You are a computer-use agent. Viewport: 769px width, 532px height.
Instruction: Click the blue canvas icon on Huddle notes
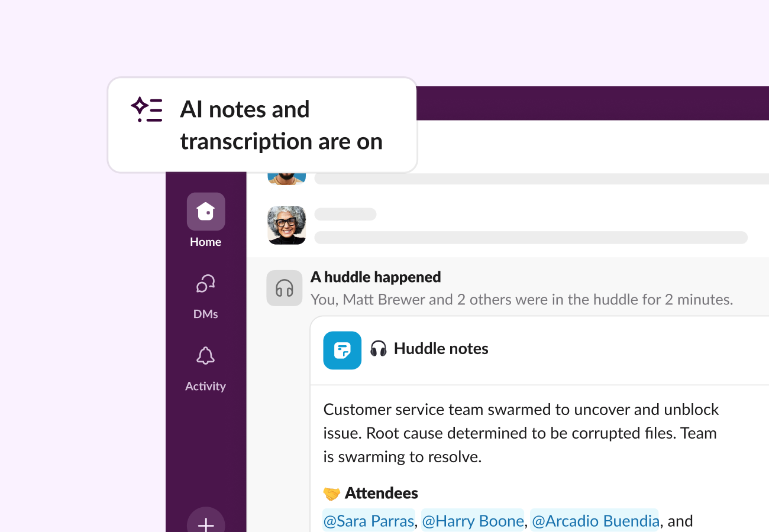[x=342, y=350]
